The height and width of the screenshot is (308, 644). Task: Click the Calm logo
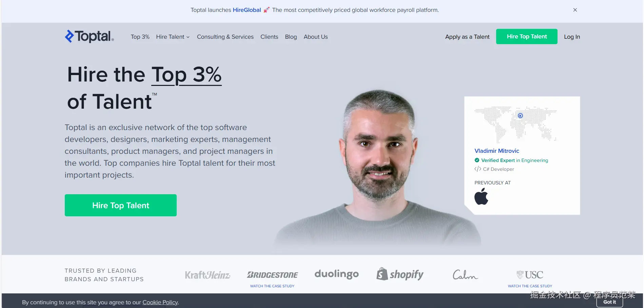[465, 274]
